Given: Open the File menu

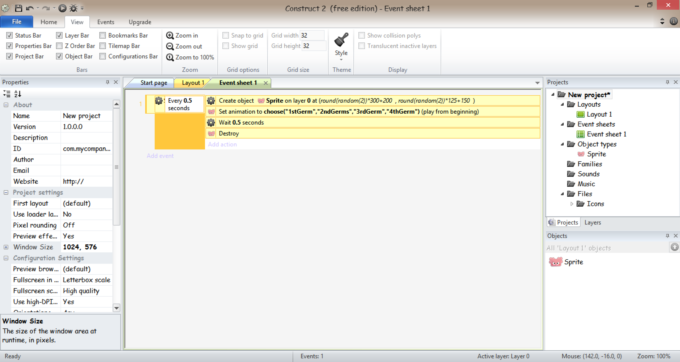Looking at the screenshot, I should [x=16, y=22].
